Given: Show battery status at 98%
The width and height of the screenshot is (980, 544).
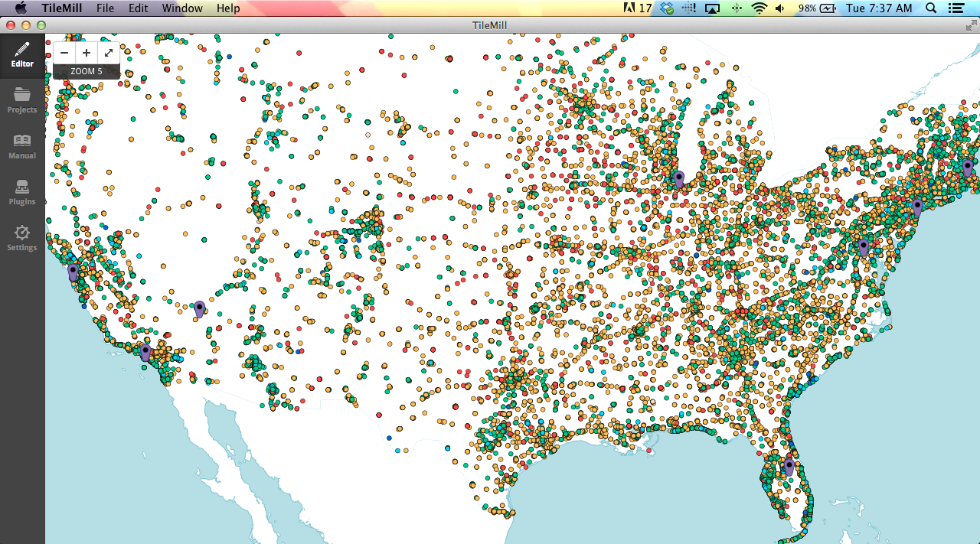Looking at the screenshot, I should tap(818, 8).
